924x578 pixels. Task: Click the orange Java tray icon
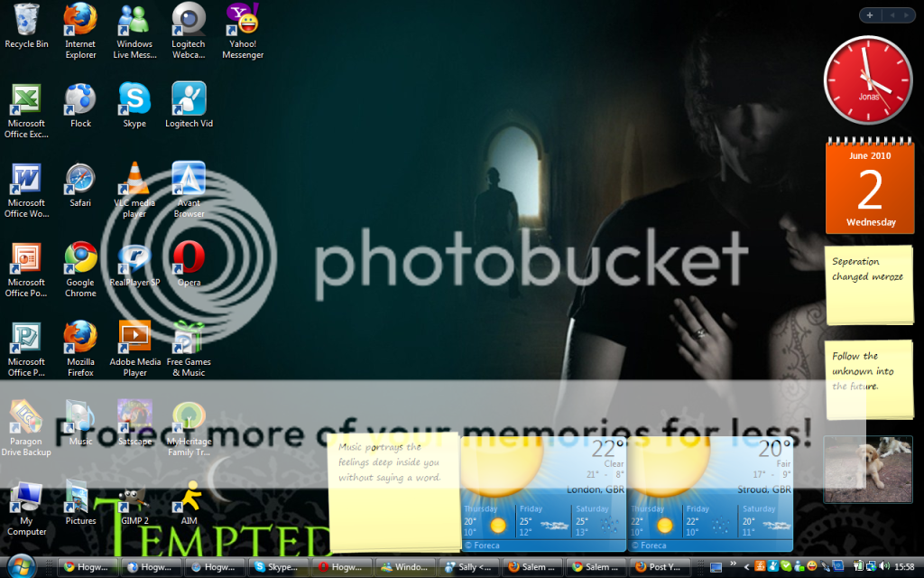pyautogui.click(x=760, y=566)
